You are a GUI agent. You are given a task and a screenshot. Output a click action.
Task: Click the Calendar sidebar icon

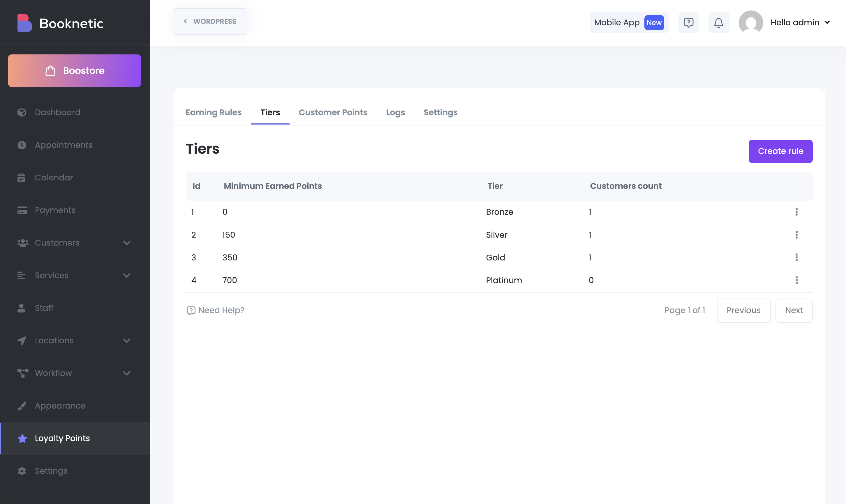click(x=22, y=178)
